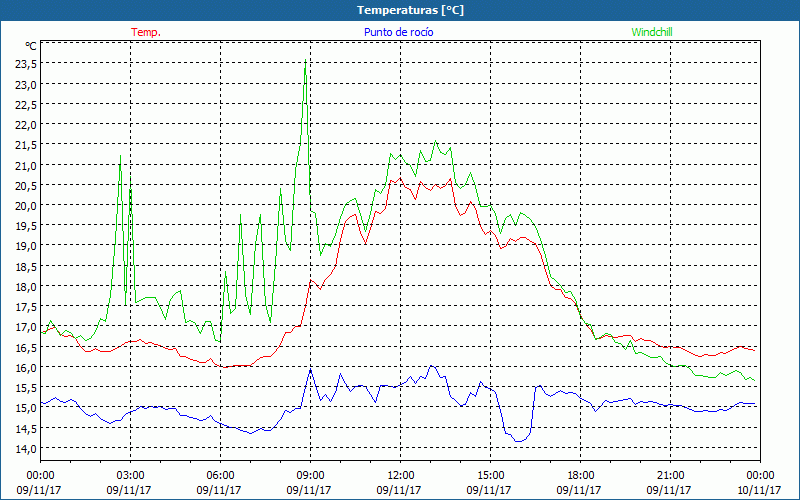Click the 17,0 y-axis value
The height and width of the screenshot is (500, 800).
pyautogui.click(x=26, y=327)
